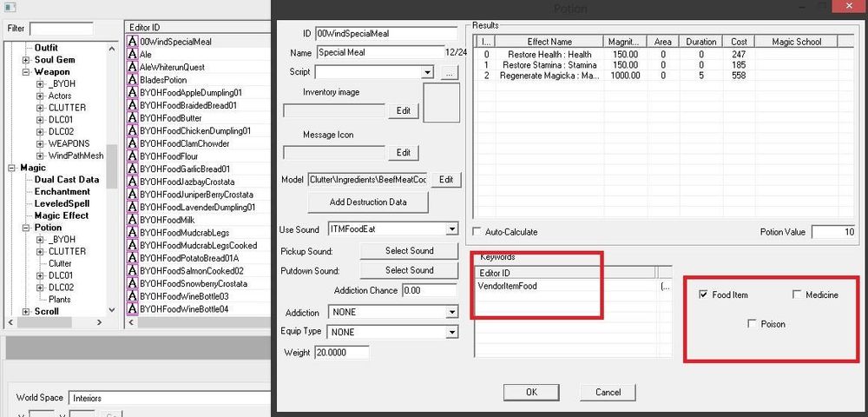
Task: Click the icon beside BYOHFoodChickenDumpling01
Action: pyautogui.click(x=132, y=130)
